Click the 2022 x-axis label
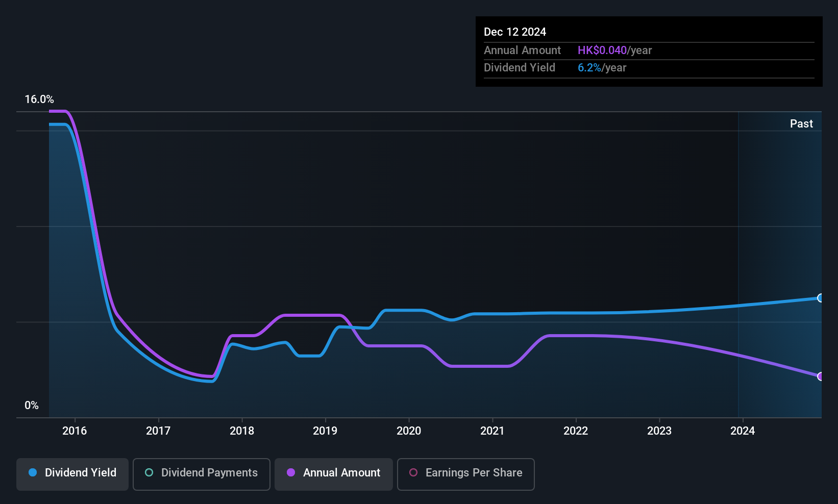This screenshot has height=504, width=838. click(x=576, y=431)
